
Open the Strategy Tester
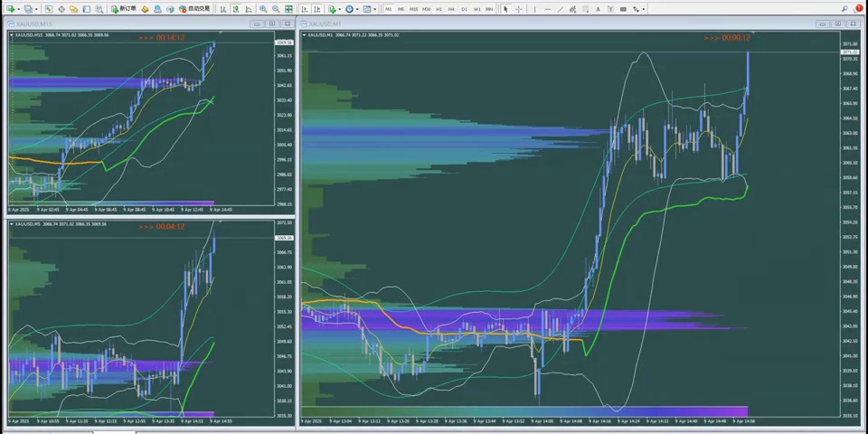tap(99, 9)
